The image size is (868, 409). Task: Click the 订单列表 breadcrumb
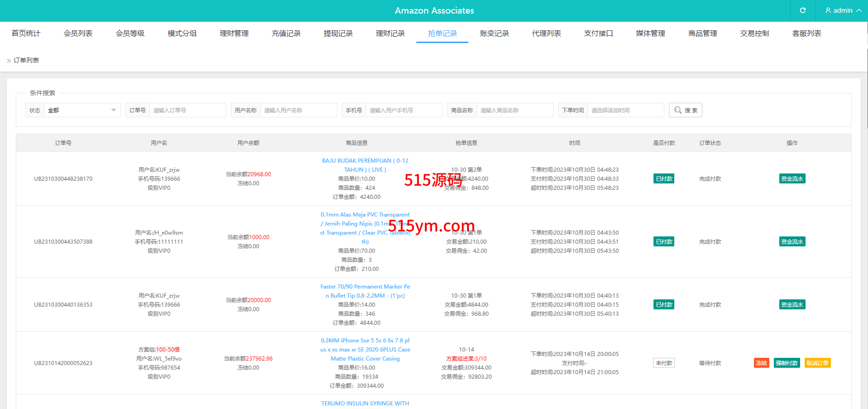pyautogui.click(x=26, y=60)
